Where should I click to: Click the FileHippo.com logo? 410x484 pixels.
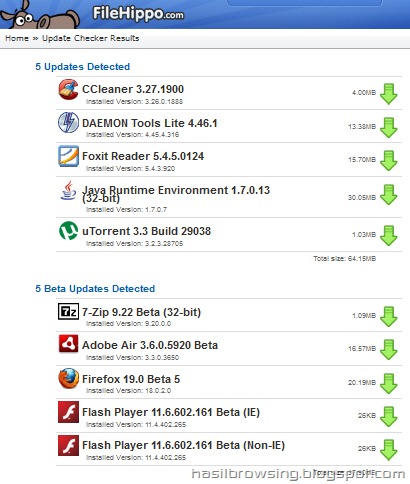coord(138,14)
